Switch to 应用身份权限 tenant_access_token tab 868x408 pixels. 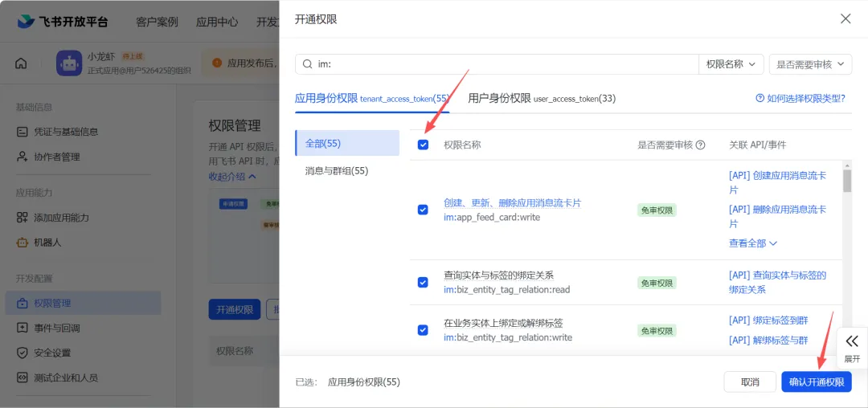pos(371,99)
